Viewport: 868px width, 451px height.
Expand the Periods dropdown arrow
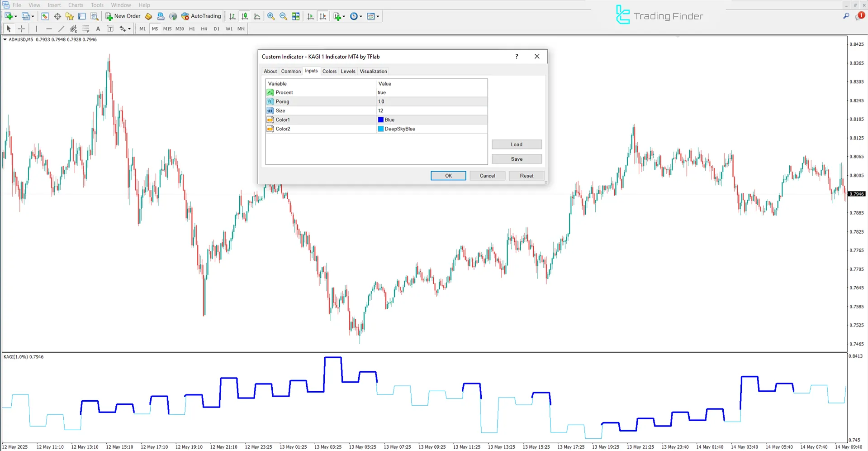360,16
